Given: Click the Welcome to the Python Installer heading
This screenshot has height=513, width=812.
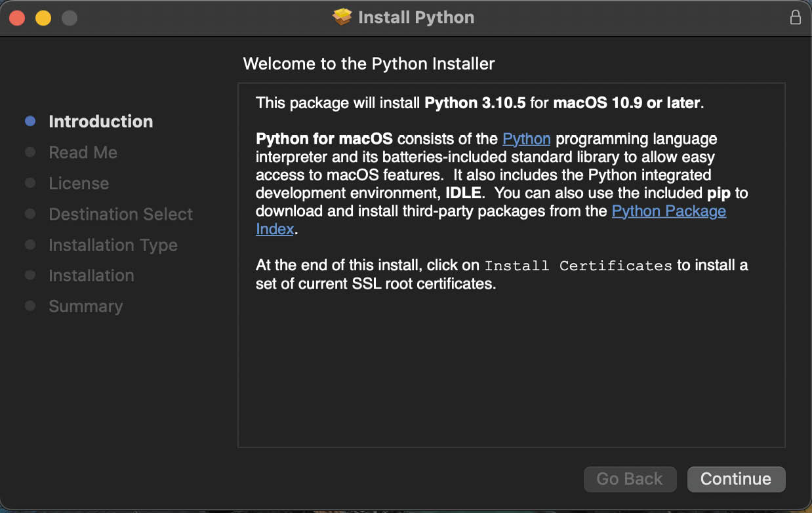Looking at the screenshot, I should tap(369, 64).
